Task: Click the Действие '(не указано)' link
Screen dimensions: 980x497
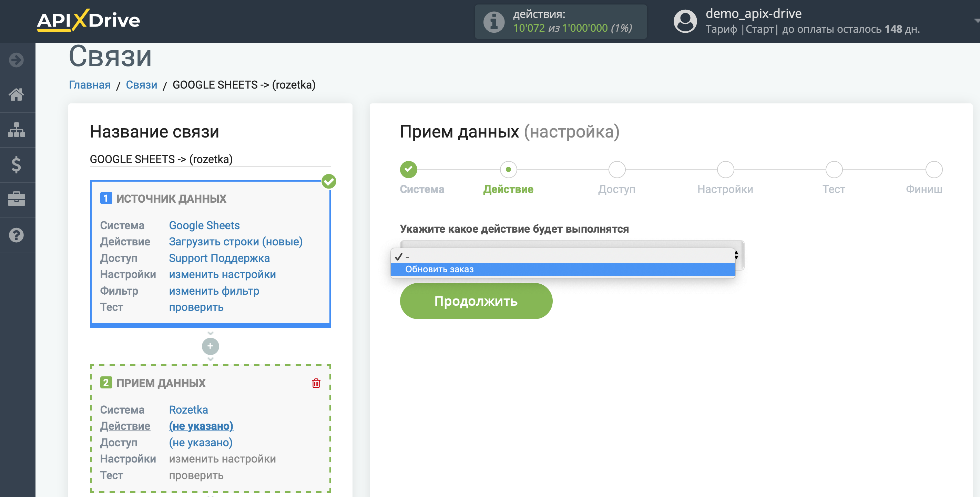Action: click(x=201, y=426)
